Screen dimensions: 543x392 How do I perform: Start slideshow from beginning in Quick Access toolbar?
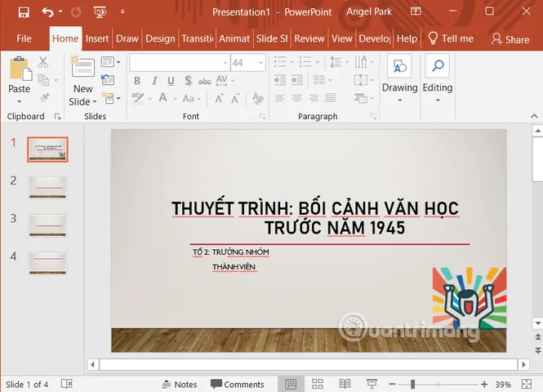(x=100, y=12)
